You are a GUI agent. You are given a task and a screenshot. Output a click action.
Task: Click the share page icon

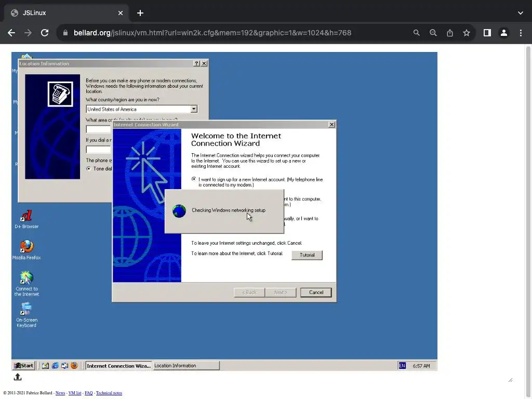pos(449,33)
